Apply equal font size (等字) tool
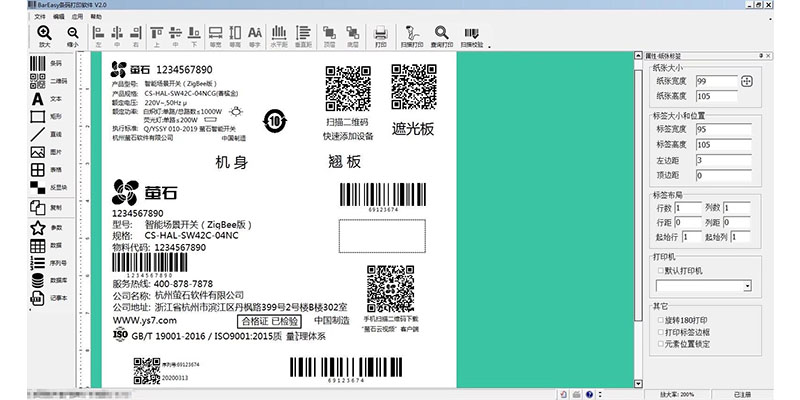The height and width of the screenshot is (400, 800). pyautogui.click(x=255, y=36)
